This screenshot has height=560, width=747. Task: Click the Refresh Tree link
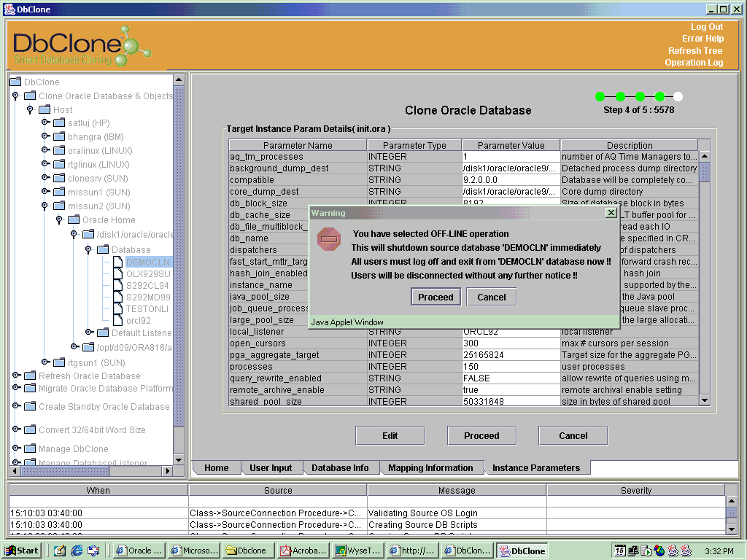695,50
